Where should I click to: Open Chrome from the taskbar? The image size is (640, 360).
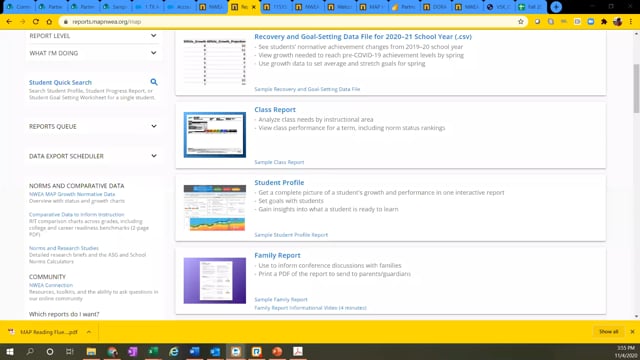click(x=112, y=351)
